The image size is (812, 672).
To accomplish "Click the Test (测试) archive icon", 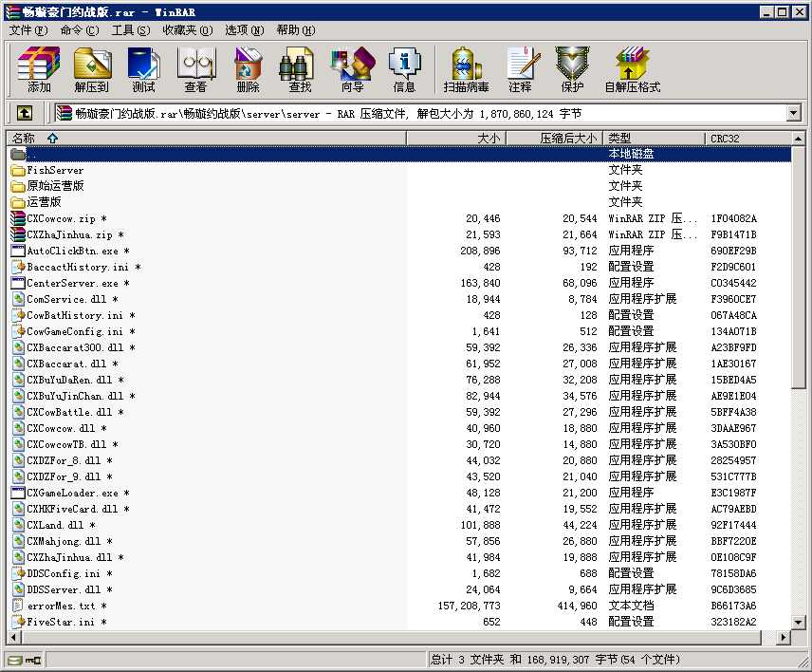I will pyautogui.click(x=143, y=69).
